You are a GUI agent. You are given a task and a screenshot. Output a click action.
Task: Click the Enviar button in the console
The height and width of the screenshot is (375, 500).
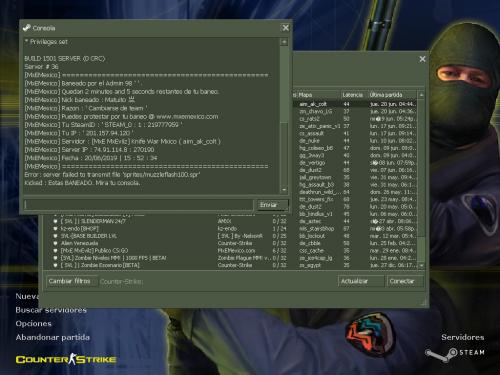tap(272, 205)
